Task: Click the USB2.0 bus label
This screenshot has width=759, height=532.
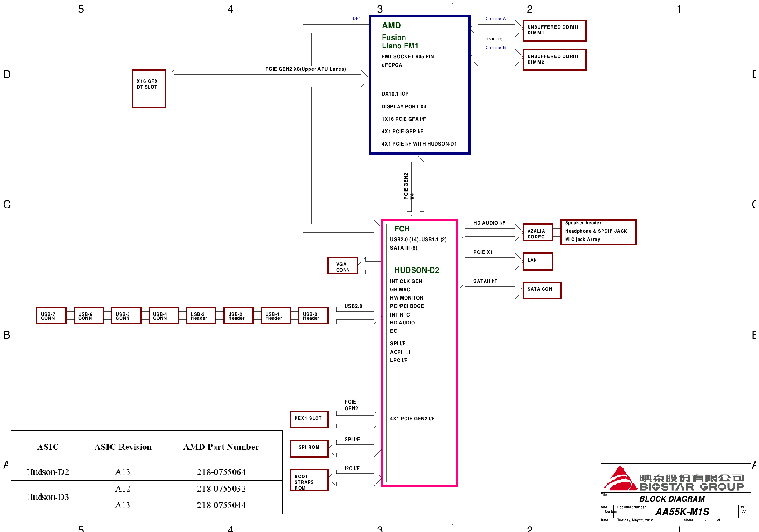Action: [353, 306]
